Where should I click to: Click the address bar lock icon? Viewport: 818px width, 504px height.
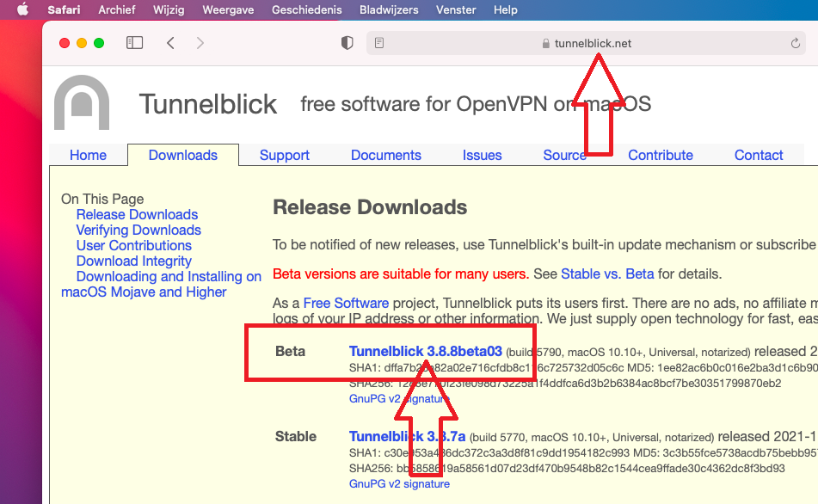click(x=545, y=43)
